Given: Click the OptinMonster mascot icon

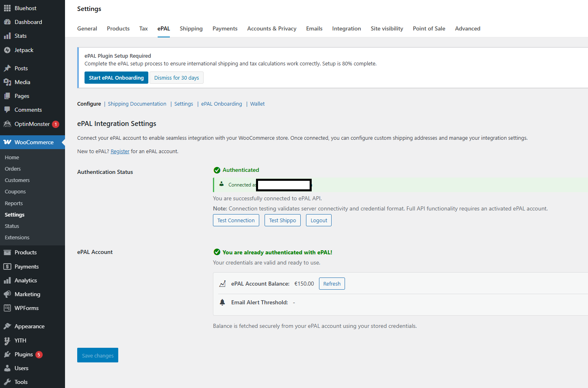Looking at the screenshot, I should [x=7, y=124].
